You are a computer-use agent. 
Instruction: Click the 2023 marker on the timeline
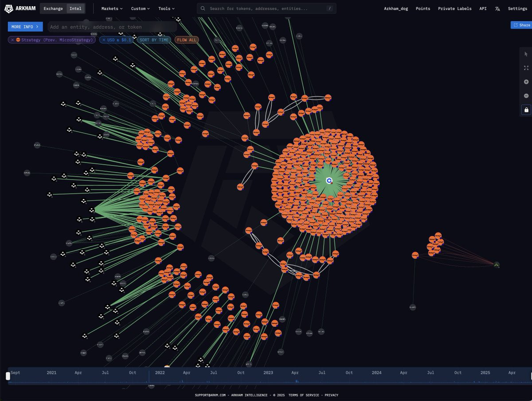[x=268, y=373]
